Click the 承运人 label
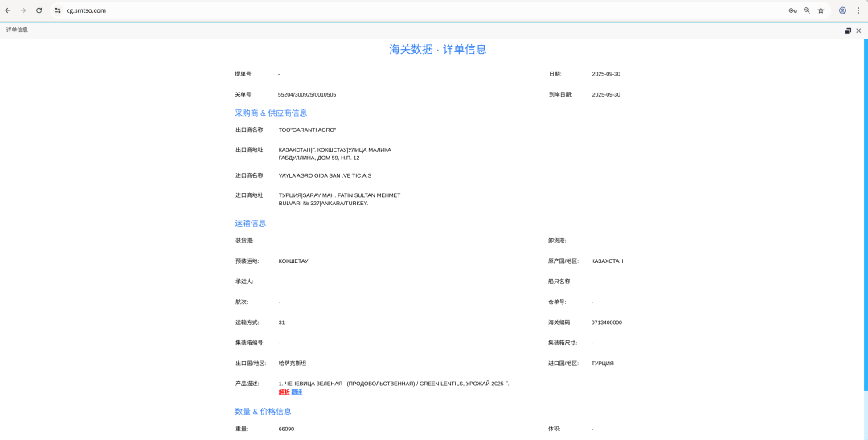 [244, 282]
